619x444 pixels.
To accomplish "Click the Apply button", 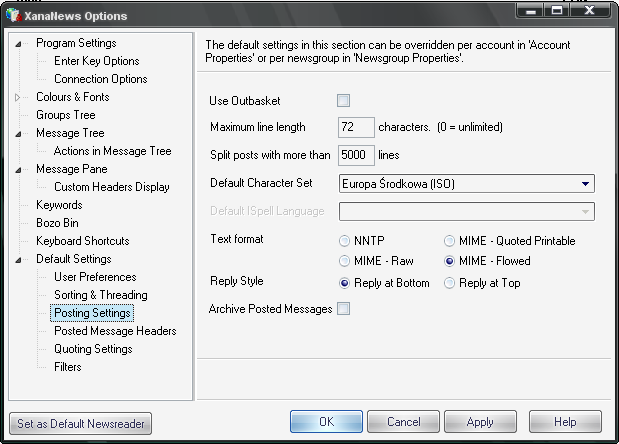I will 480,422.
